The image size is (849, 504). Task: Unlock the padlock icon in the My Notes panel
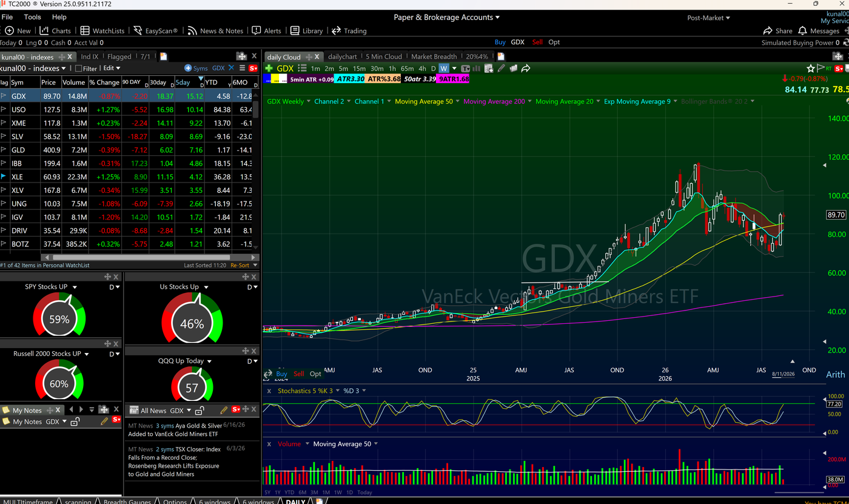[75, 422]
